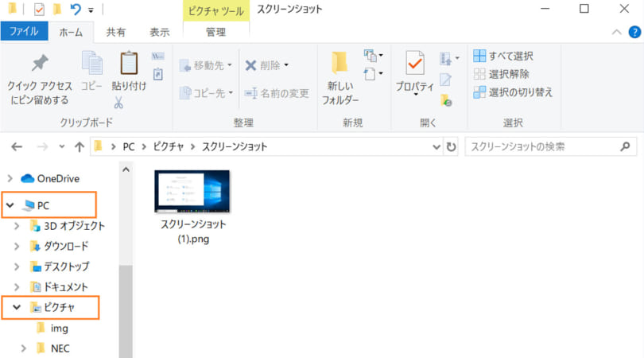Expand the デスクトップ node
Image resolution: width=644 pixels, height=358 pixels.
tap(17, 267)
